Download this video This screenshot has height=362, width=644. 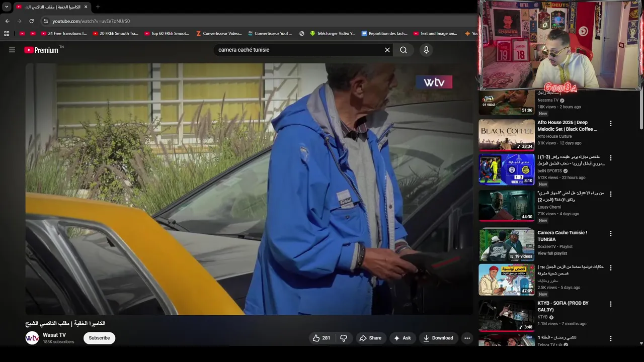click(438, 338)
